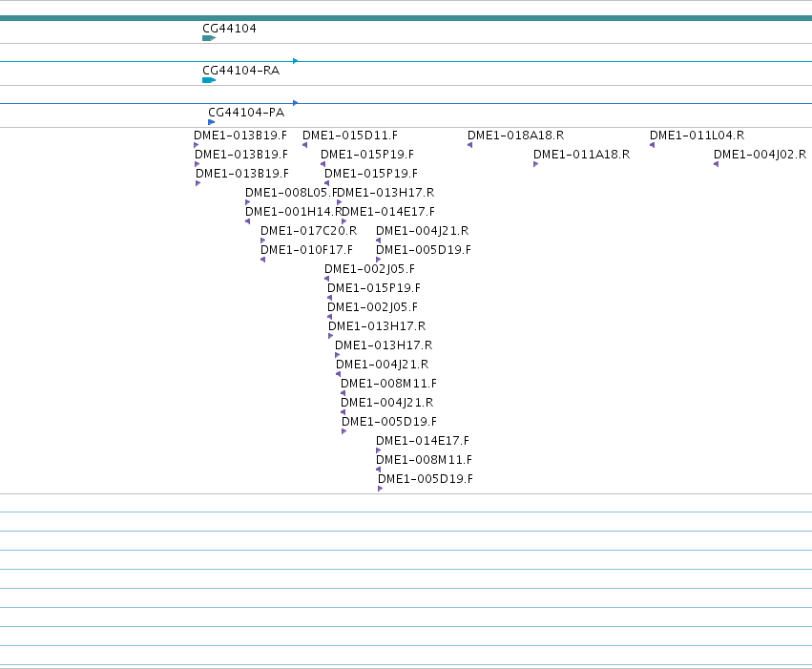Select the DME1-017C20.R feature label

(x=308, y=232)
